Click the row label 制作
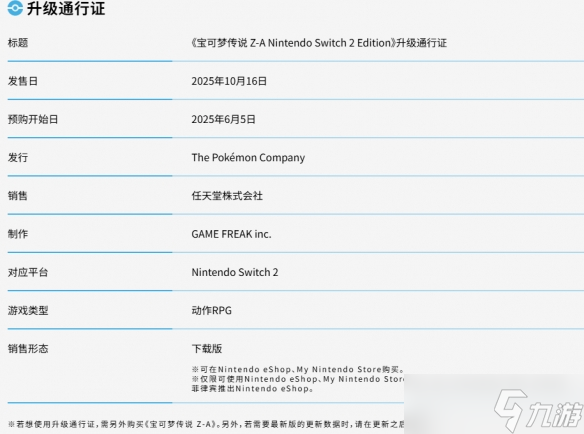 18,234
